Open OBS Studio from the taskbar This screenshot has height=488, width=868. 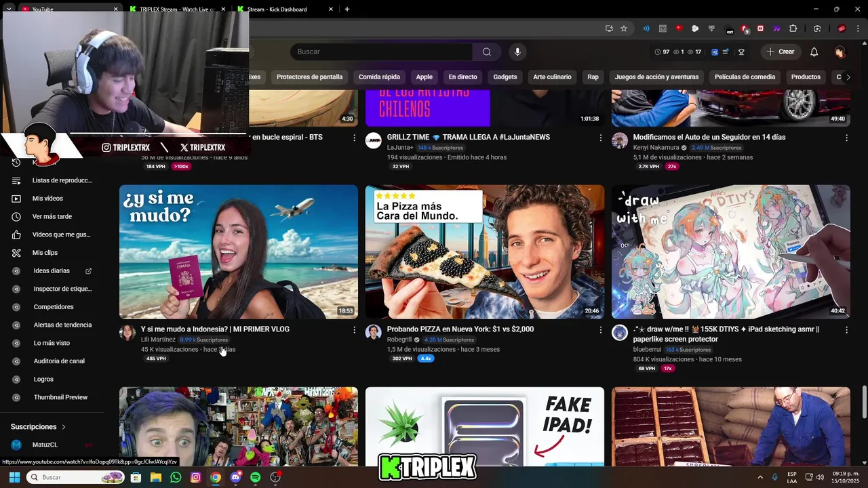(x=275, y=477)
